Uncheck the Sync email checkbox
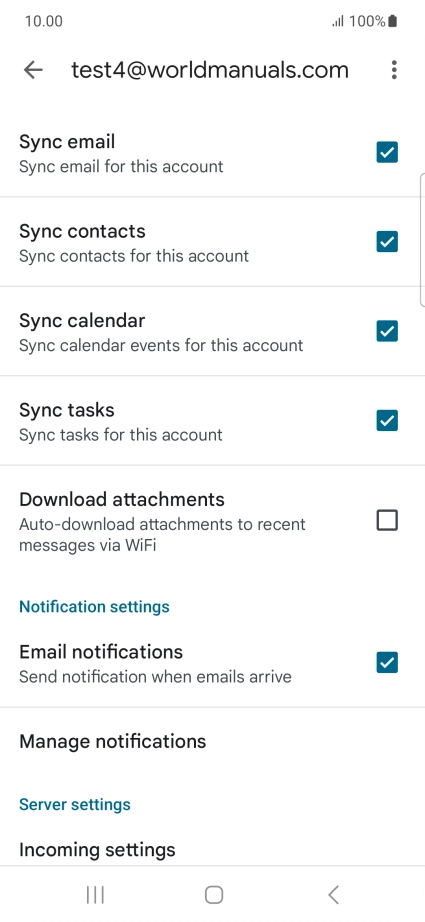This screenshot has width=425, height=922. pos(387,152)
